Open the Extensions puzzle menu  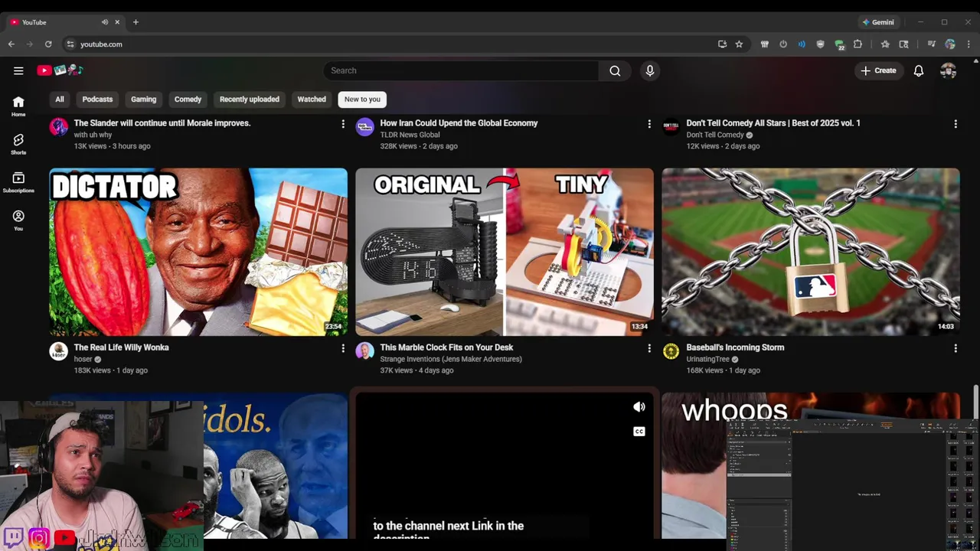point(857,44)
